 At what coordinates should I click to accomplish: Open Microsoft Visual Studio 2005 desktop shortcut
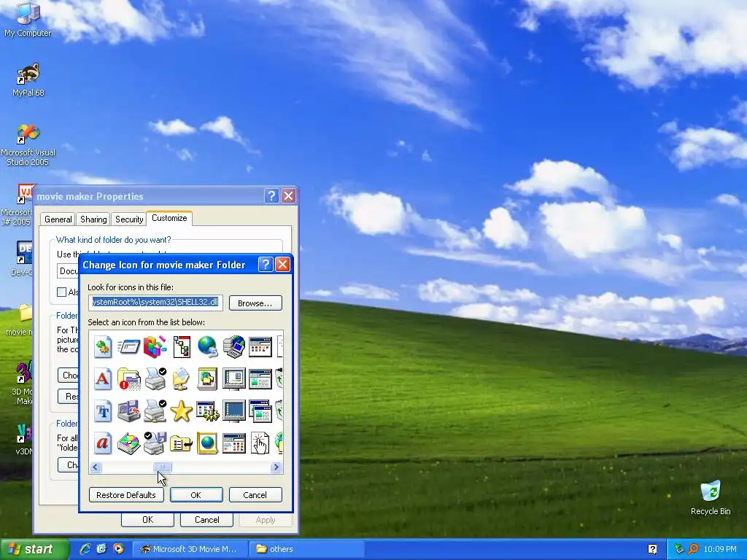[x=28, y=145]
